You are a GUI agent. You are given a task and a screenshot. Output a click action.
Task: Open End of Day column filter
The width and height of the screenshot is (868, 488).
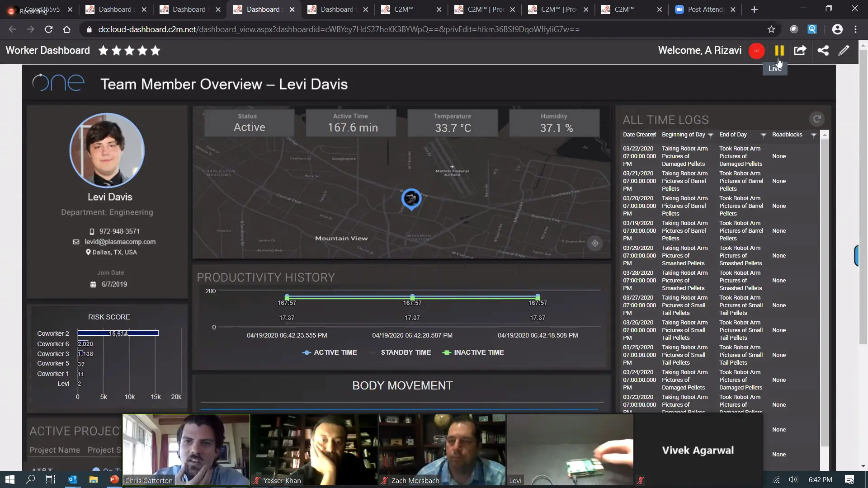coord(763,135)
